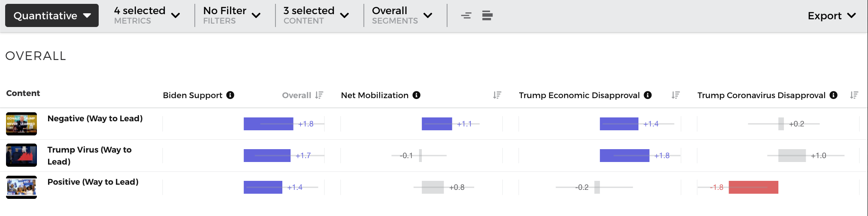Show info for Trump Coronavirus Disapproval
868x216 pixels.
833,95
